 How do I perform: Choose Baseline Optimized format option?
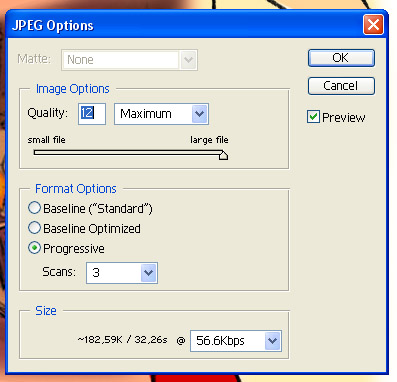(x=34, y=228)
